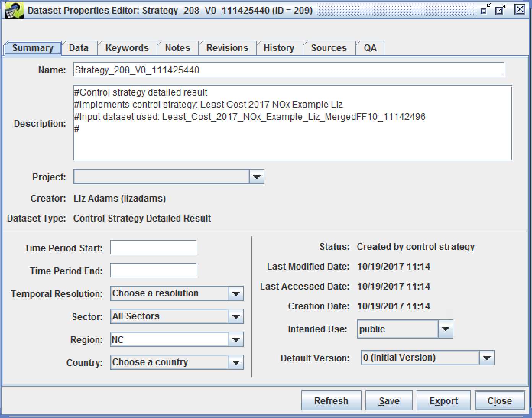
Task: Select text Control Strategy Detailed Result
Action: [142, 219]
